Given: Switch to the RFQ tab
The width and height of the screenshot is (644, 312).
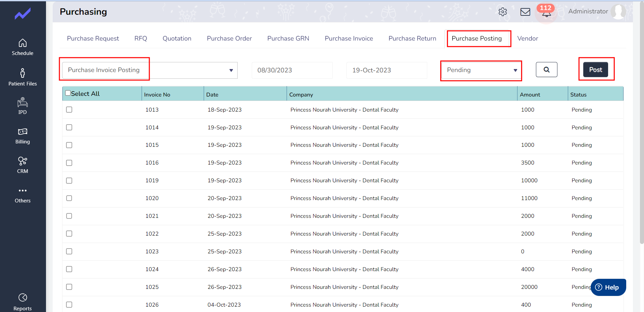Looking at the screenshot, I should coord(141,39).
